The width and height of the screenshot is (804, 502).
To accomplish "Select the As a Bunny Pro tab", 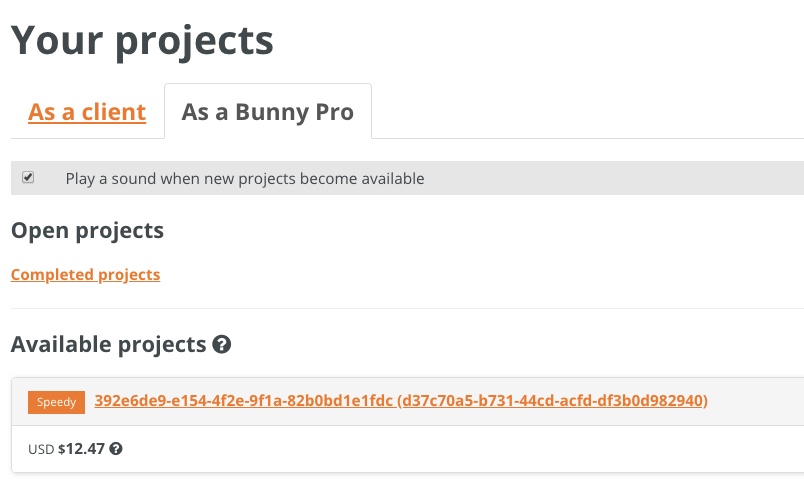I will pos(267,112).
